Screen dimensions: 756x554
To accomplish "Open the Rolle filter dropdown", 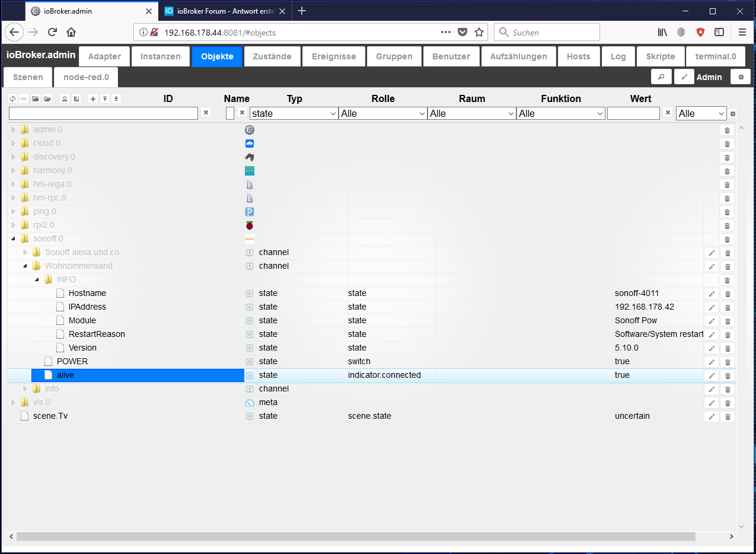I will (x=382, y=113).
